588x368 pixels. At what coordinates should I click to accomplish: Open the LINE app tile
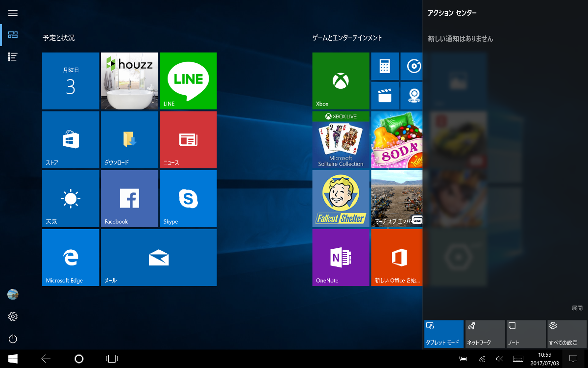[188, 81]
